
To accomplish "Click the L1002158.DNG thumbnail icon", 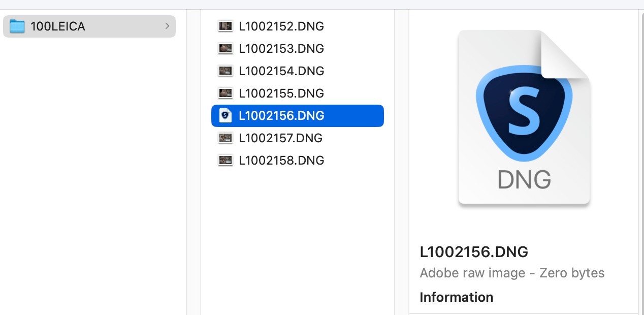I will point(225,160).
